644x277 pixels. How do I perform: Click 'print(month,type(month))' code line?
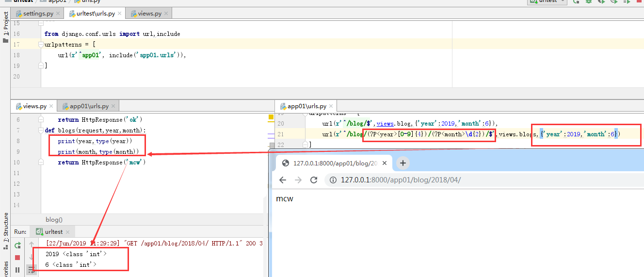(98, 152)
